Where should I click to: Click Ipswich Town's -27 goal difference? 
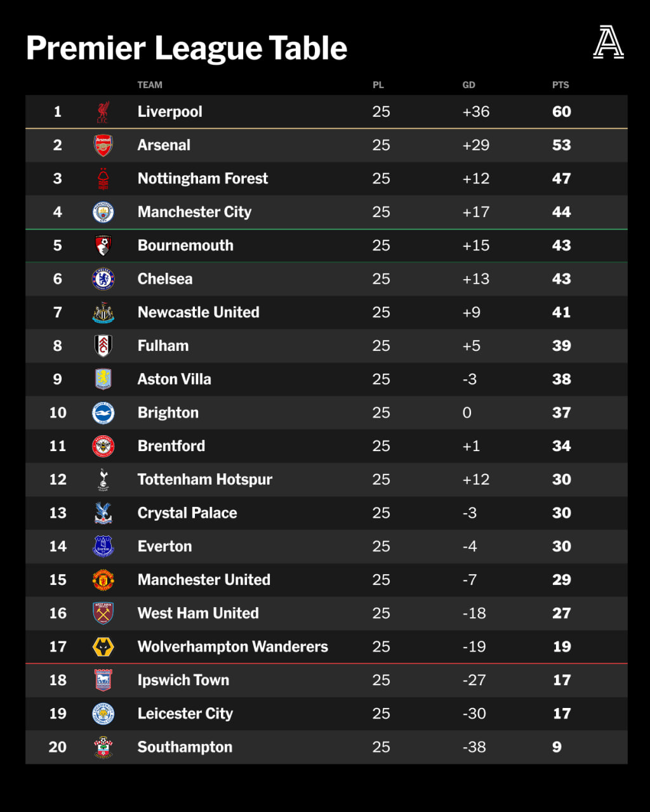coord(474,680)
